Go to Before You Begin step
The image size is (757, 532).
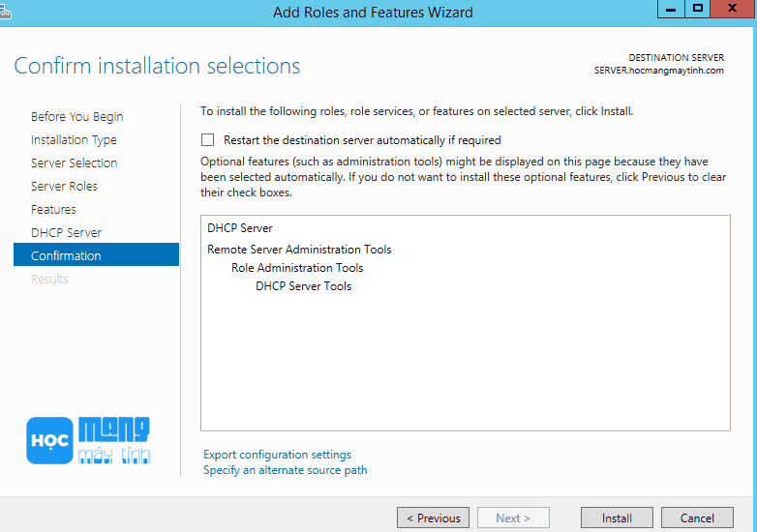pos(77,117)
